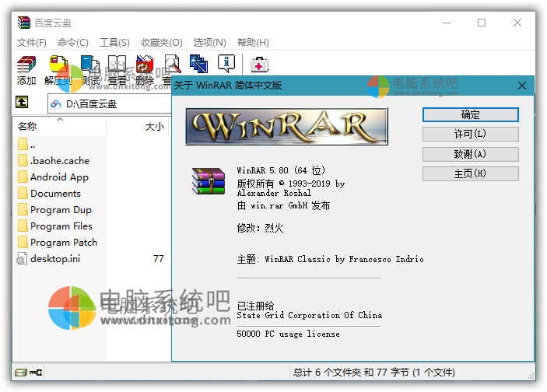Screen dimensions: 547x392
Task: Open the 命令(C) menu
Action: point(73,43)
